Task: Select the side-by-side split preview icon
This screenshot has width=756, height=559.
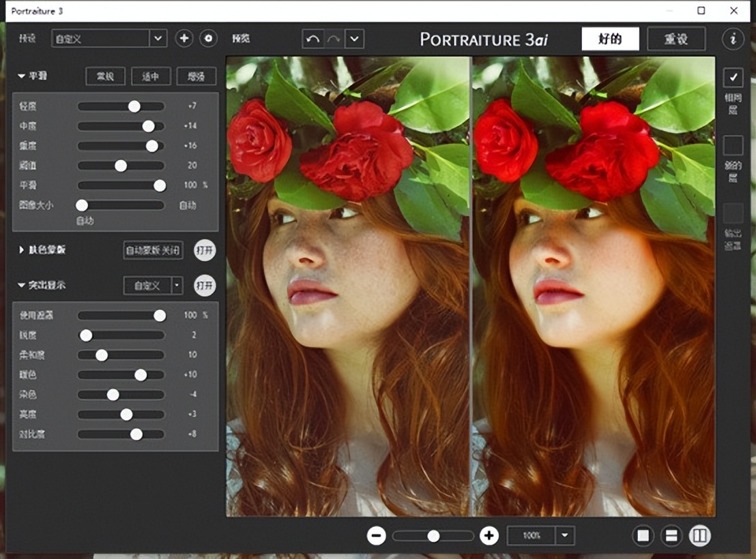Action: coord(699,536)
